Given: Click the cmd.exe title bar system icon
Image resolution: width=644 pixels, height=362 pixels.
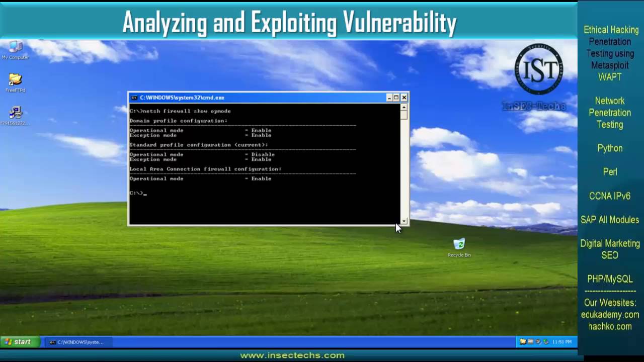Looking at the screenshot, I should pos(134,98).
